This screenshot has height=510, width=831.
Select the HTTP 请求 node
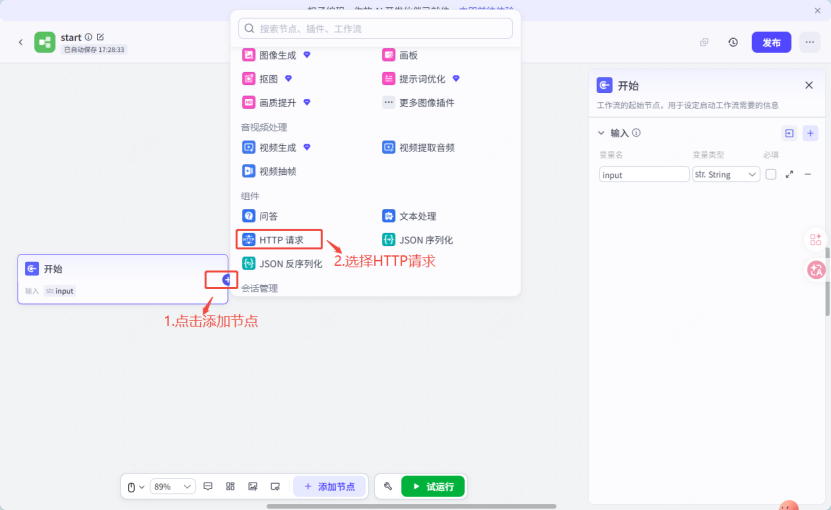(279, 240)
